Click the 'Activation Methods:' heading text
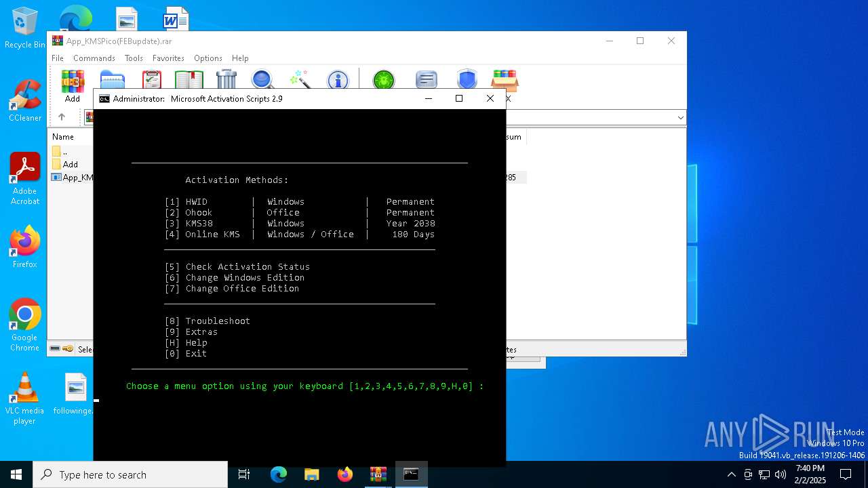Screen dimensions: 868x488 [237, 180]
